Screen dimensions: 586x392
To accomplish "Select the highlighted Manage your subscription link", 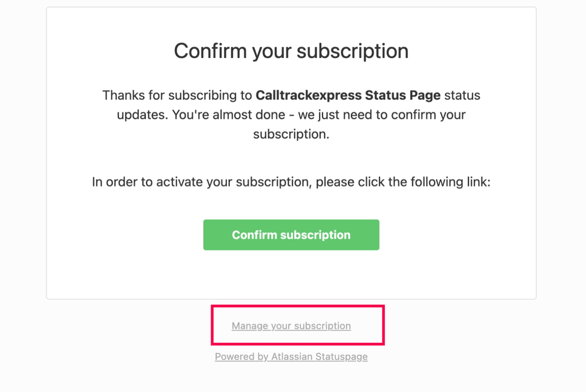I will pos(291,326).
